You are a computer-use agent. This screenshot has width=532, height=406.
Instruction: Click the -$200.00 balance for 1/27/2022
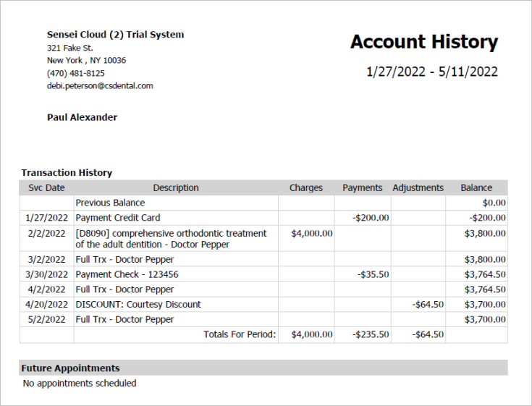[488, 218]
